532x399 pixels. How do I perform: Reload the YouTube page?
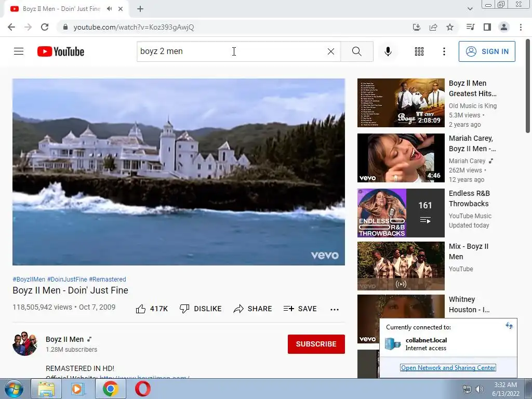[45, 27]
